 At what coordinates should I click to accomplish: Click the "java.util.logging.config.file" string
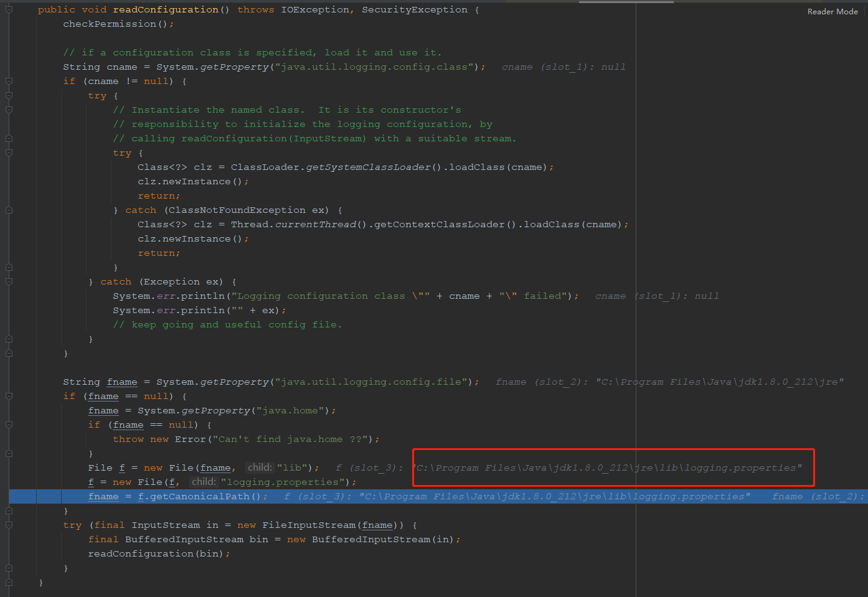(x=371, y=382)
